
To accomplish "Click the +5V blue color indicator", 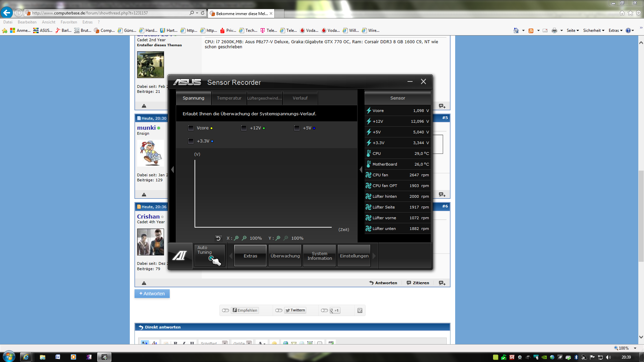I will pos(314,128).
